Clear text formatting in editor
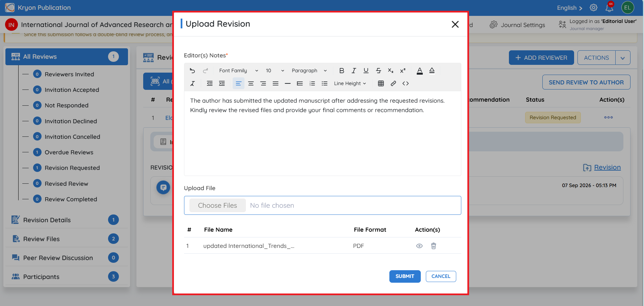Viewport: 644px width, 306px height. pos(192,83)
